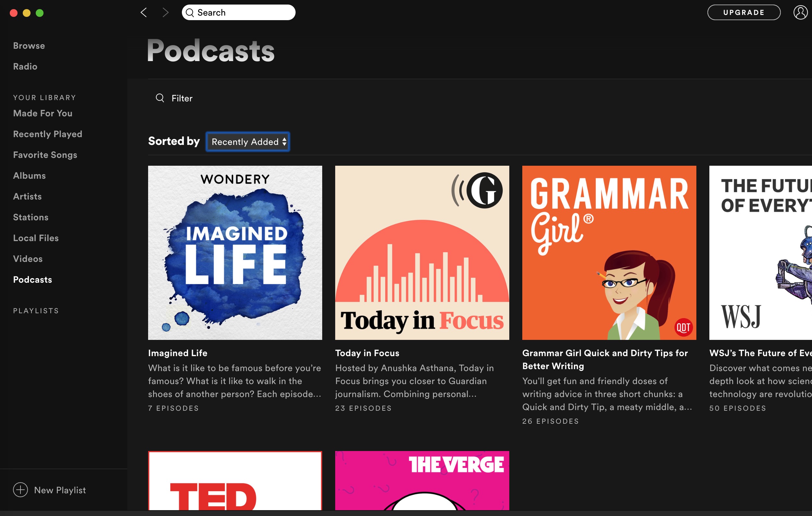812x516 pixels.
Task: Select Stations in the sidebar
Action: pos(31,217)
